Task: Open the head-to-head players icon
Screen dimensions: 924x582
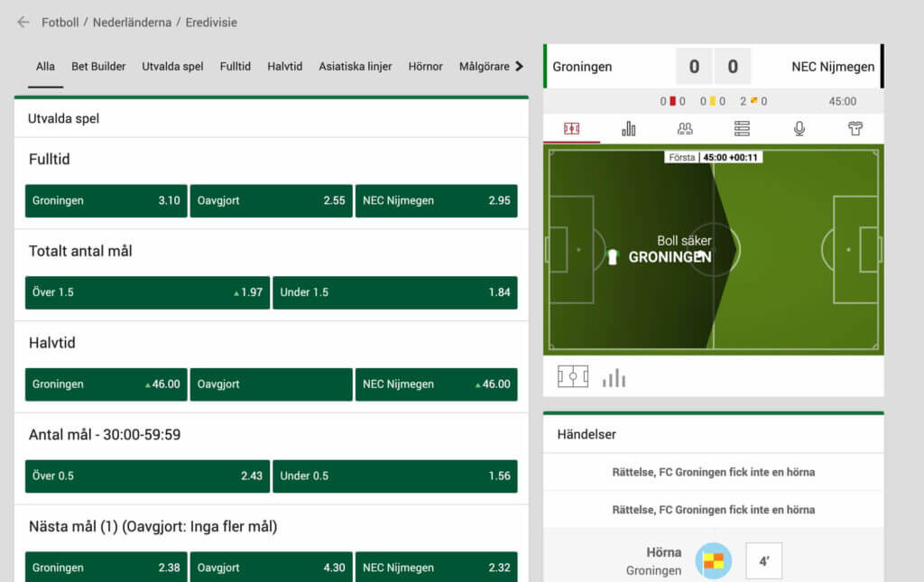Action: [x=685, y=128]
